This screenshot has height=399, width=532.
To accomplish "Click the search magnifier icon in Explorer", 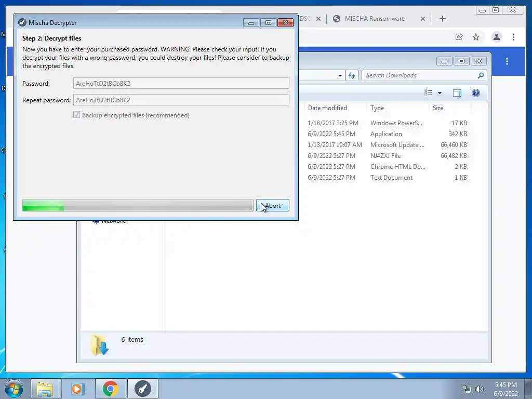I will pyautogui.click(x=481, y=75).
